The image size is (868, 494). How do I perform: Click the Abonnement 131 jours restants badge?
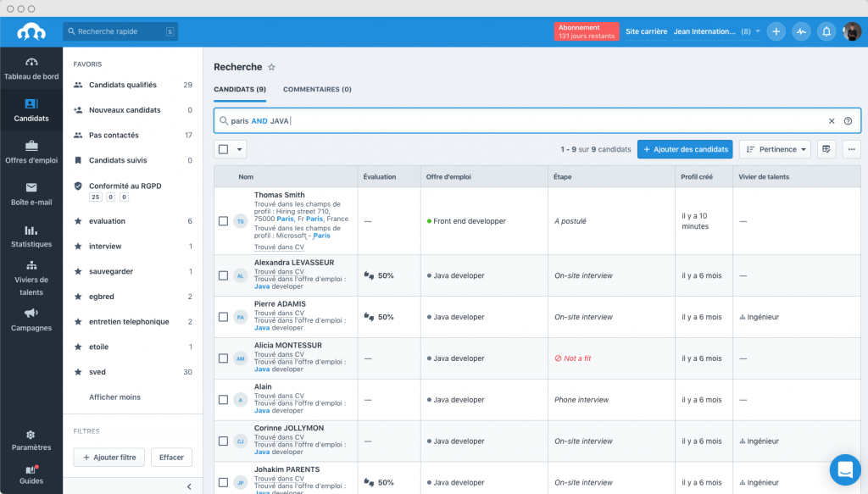(587, 31)
